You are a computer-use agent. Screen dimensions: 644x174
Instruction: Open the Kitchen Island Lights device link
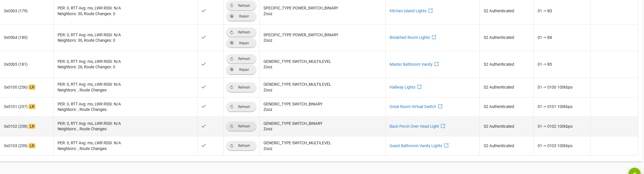tap(408, 11)
